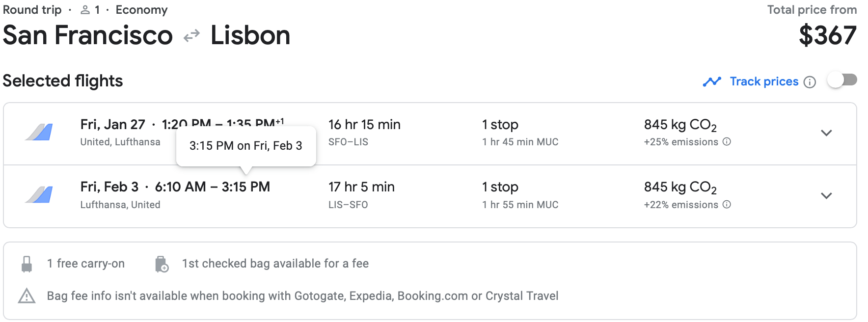The height and width of the screenshot is (322, 868).
Task: Click the carry-on bag icon
Action: (x=27, y=264)
